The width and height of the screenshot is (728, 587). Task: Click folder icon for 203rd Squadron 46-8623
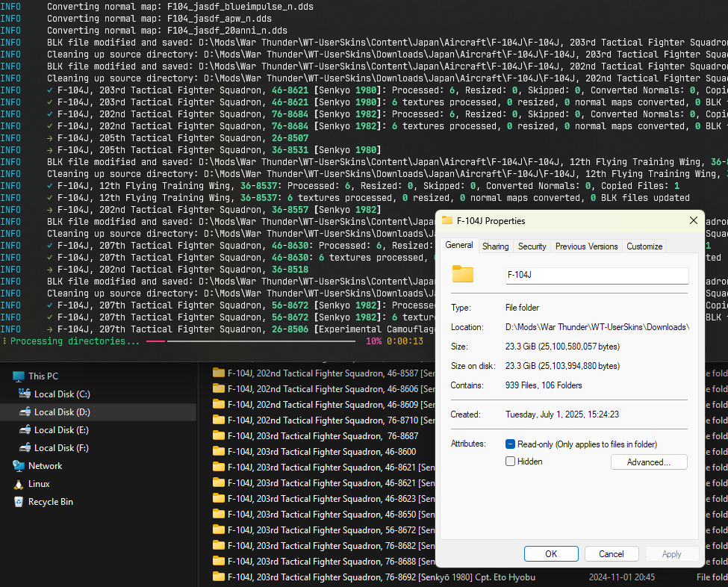[x=218, y=498]
